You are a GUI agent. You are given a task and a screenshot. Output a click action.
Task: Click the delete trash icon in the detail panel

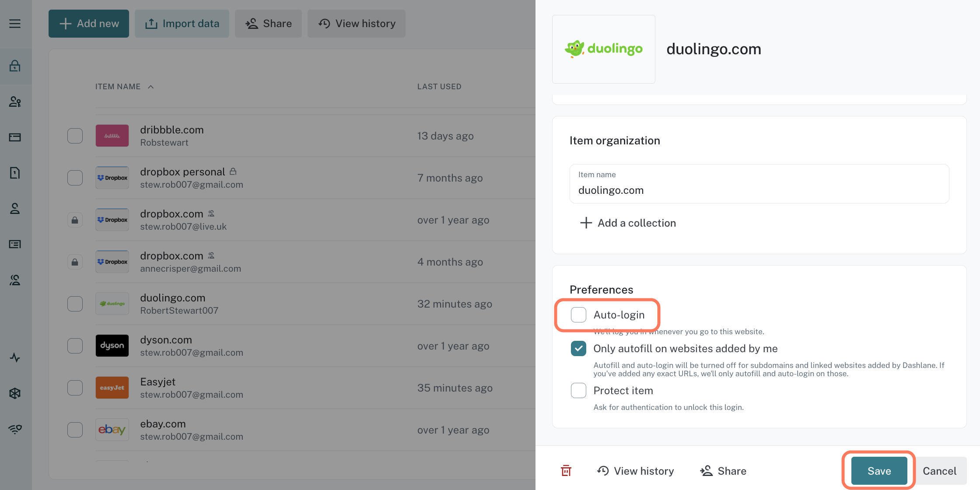566,470
